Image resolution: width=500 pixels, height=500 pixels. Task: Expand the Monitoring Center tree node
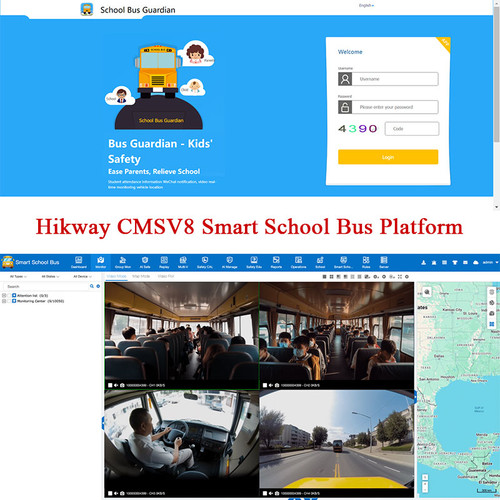click(4, 301)
